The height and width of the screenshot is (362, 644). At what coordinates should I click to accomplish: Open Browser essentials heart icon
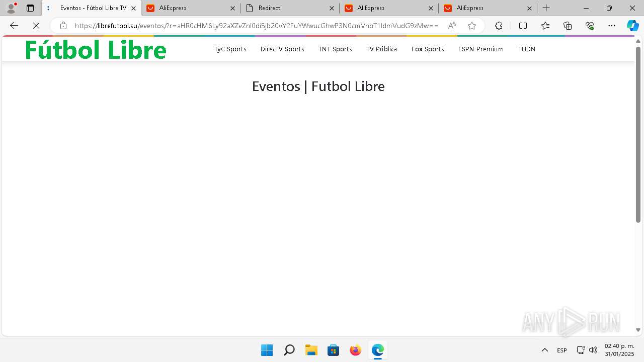click(x=590, y=26)
